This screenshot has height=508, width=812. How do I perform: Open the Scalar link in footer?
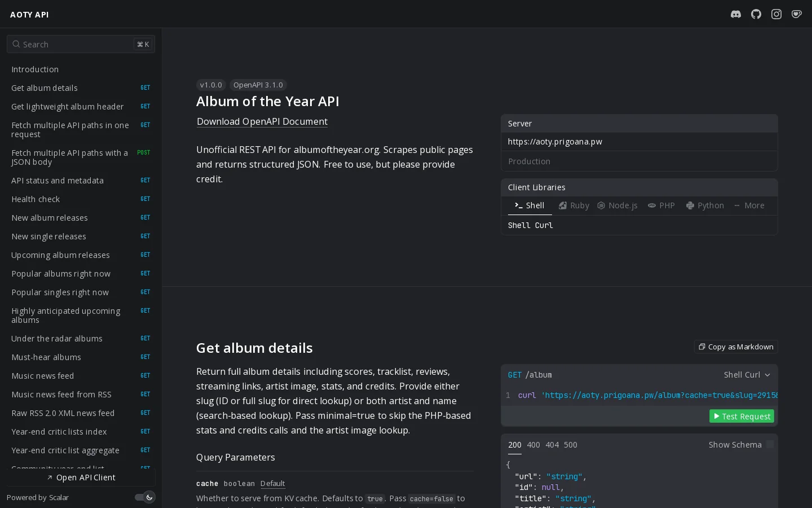[x=59, y=497]
